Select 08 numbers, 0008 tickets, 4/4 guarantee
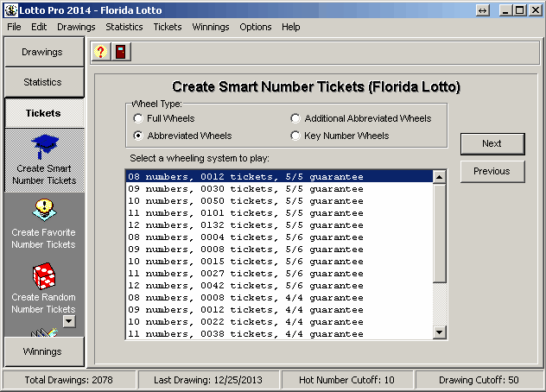Image resolution: width=546 pixels, height=392 pixels. coord(279,298)
